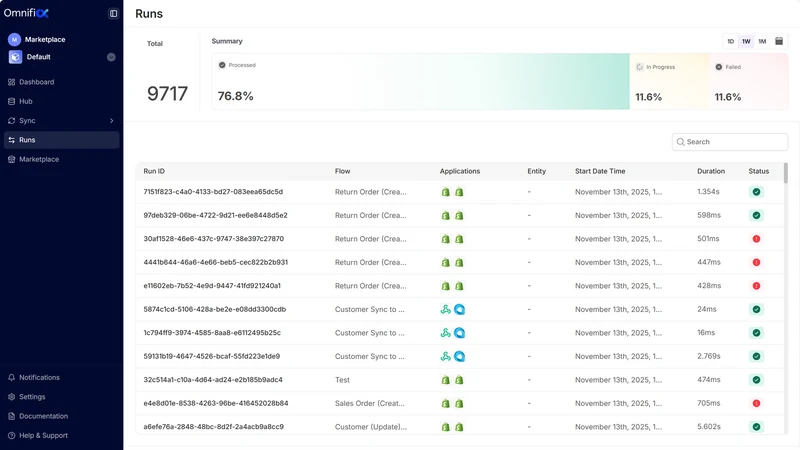Click failed status icon for run 4441b644
Viewport: 800px width, 450px height.
pos(757,262)
